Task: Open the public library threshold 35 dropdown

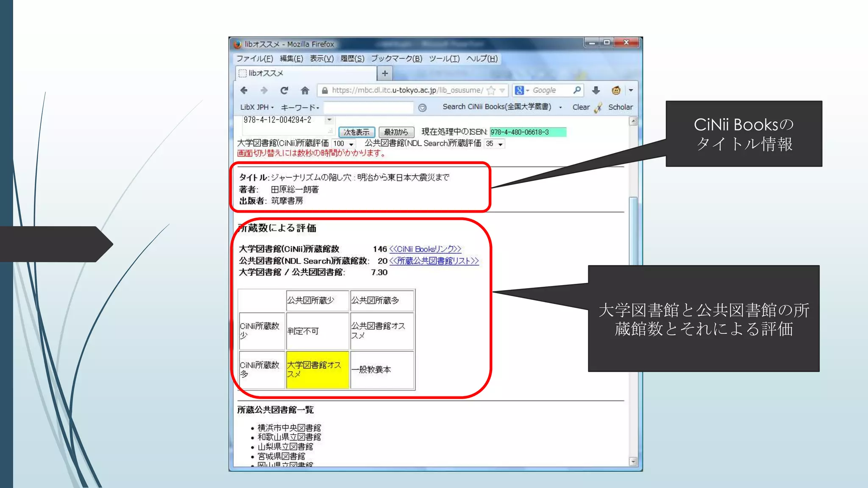Action: click(x=495, y=144)
